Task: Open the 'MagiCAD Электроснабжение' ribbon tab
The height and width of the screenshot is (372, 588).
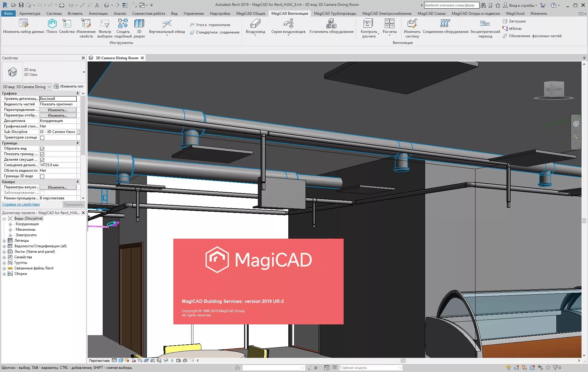Action: (x=387, y=14)
